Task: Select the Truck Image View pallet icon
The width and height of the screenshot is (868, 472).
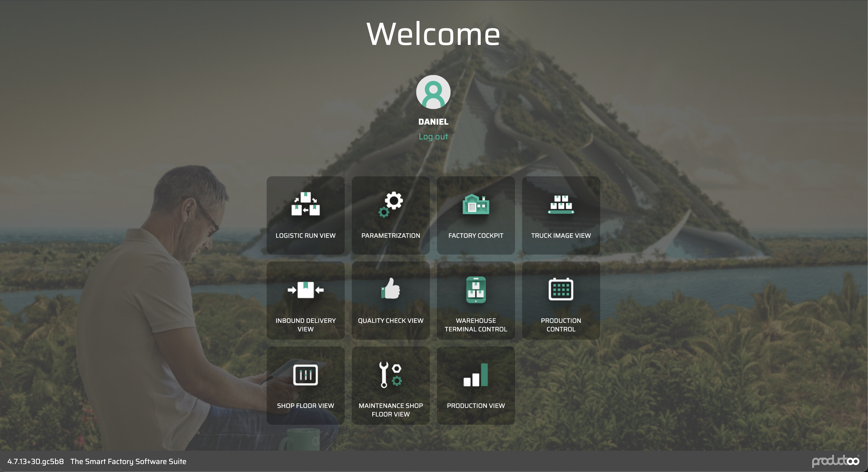Action: coord(561,204)
